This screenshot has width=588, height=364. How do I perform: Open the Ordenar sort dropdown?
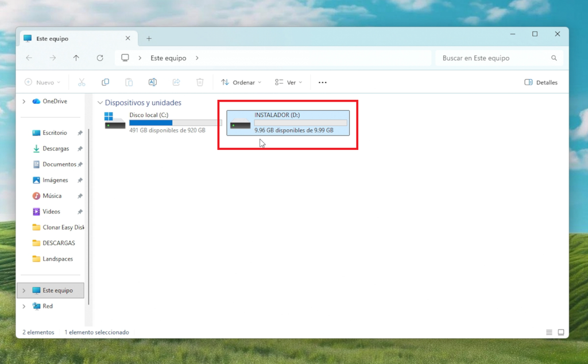241,82
